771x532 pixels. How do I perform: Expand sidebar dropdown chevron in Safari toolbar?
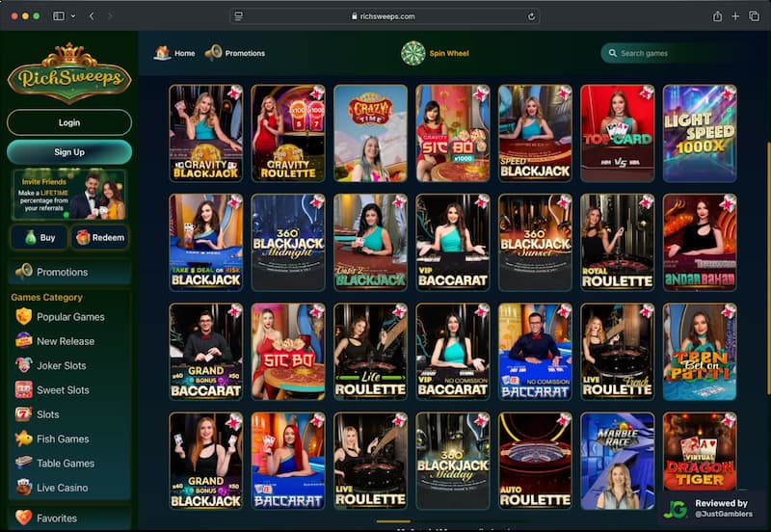[73, 16]
